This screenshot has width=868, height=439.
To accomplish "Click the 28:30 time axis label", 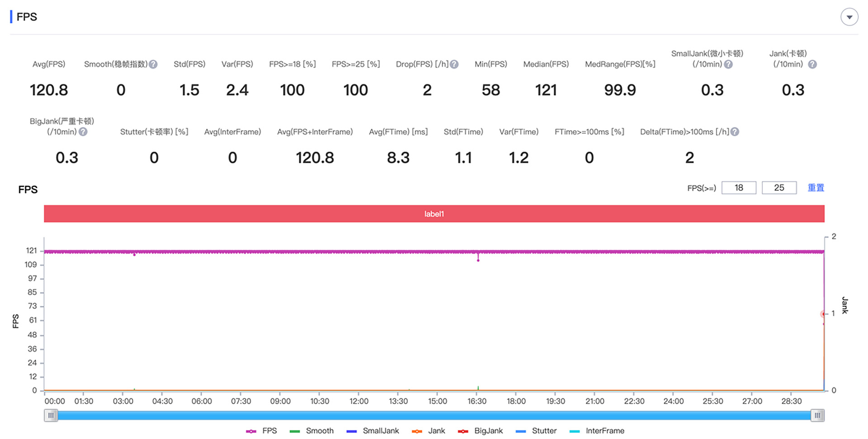I will coord(792,401).
